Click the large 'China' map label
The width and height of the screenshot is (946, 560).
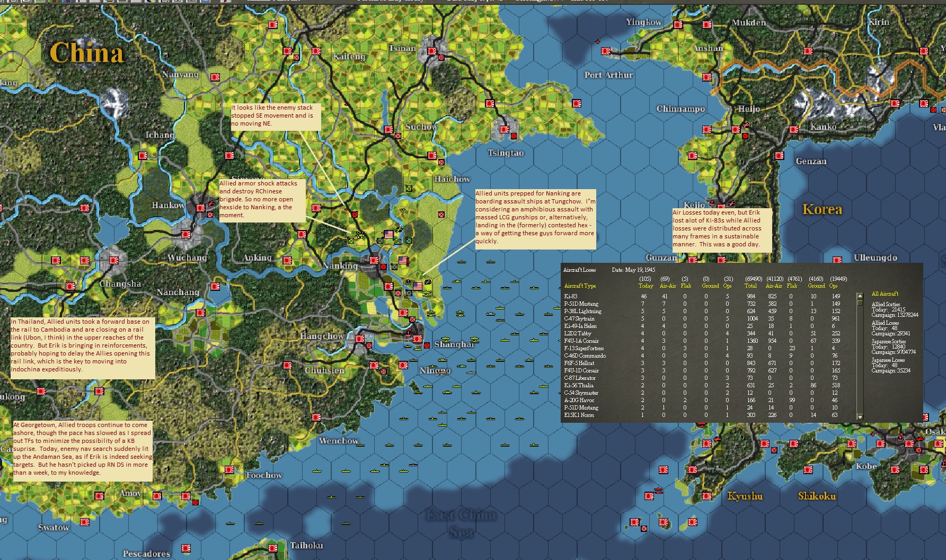click(x=86, y=52)
